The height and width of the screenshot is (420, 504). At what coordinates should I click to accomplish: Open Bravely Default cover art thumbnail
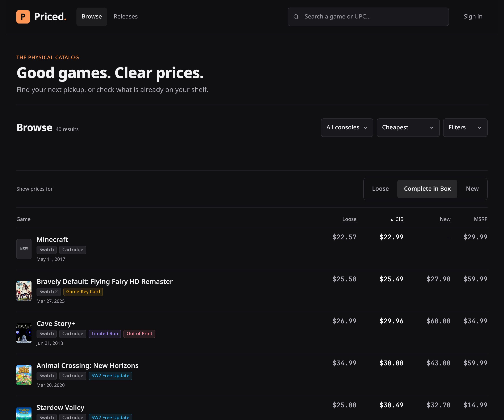tap(24, 291)
